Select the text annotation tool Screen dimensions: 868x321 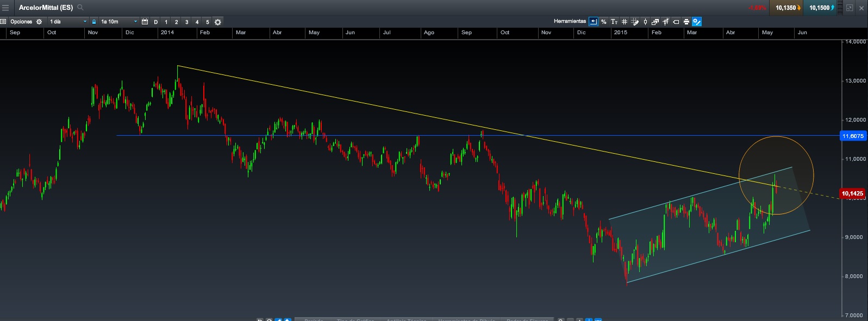(614, 22)
